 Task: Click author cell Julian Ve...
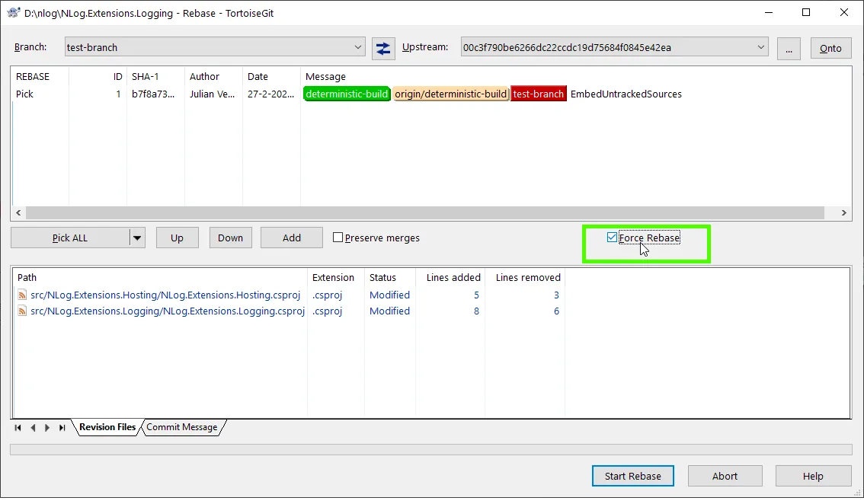[x=212, y=94]
